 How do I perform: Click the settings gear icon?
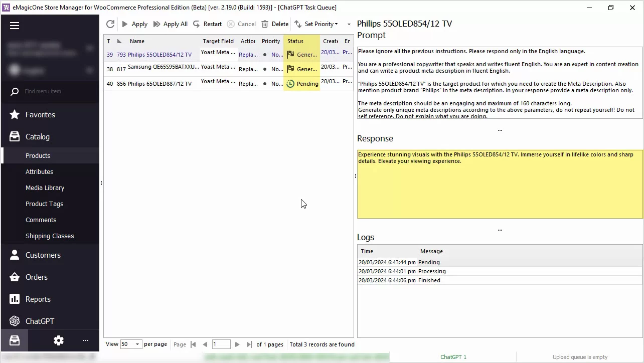coord(59,340)
